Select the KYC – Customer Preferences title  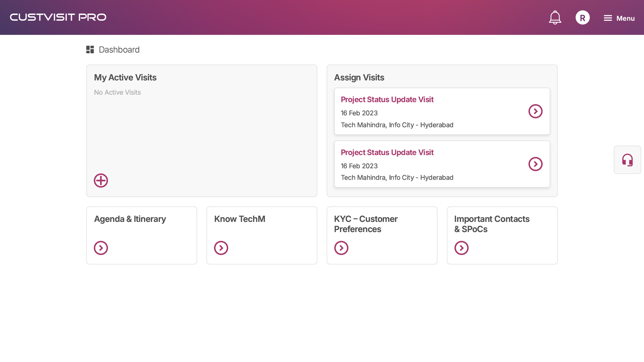(x=366, y=224)
